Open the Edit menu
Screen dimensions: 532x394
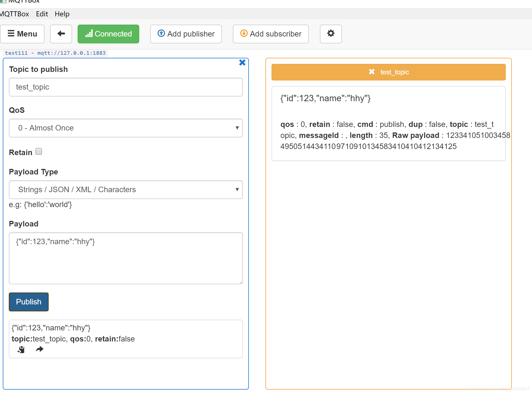tap(42, 14)
